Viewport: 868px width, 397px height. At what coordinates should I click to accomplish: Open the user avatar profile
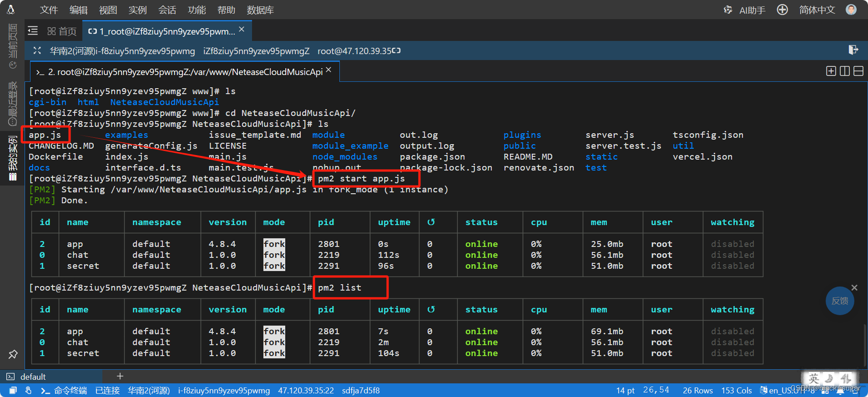(x=851, y=10)
